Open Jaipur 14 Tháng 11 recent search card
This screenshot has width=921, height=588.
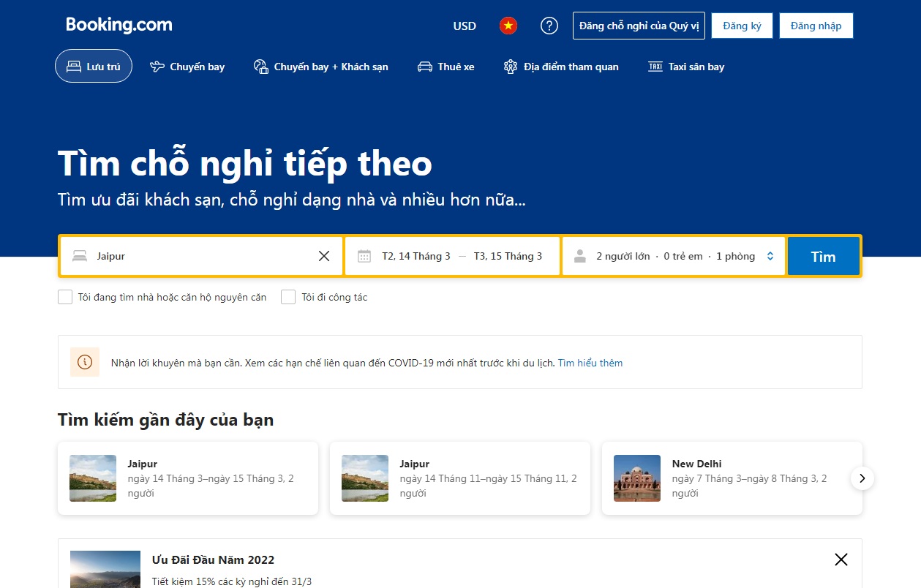click(x=460, y=478)
